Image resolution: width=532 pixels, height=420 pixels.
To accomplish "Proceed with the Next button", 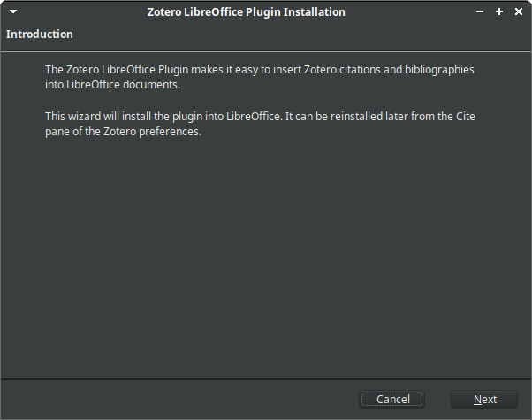I will coord(484,400).
